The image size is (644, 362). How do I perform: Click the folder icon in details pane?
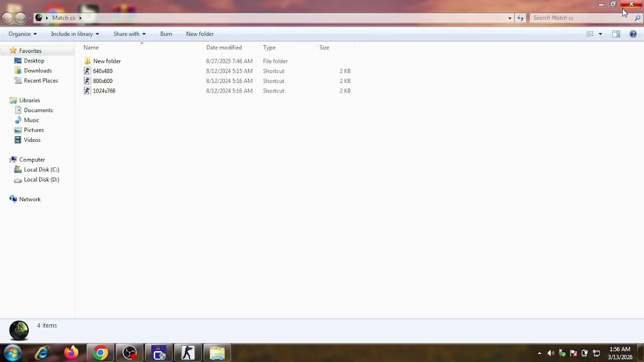click(19, 331)
